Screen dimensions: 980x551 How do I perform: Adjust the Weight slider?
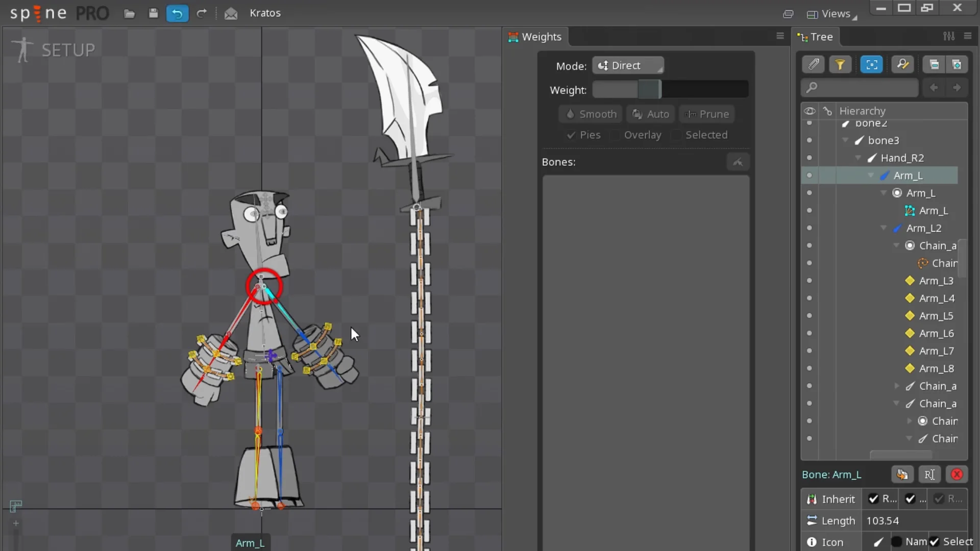[x=650, y=89]
